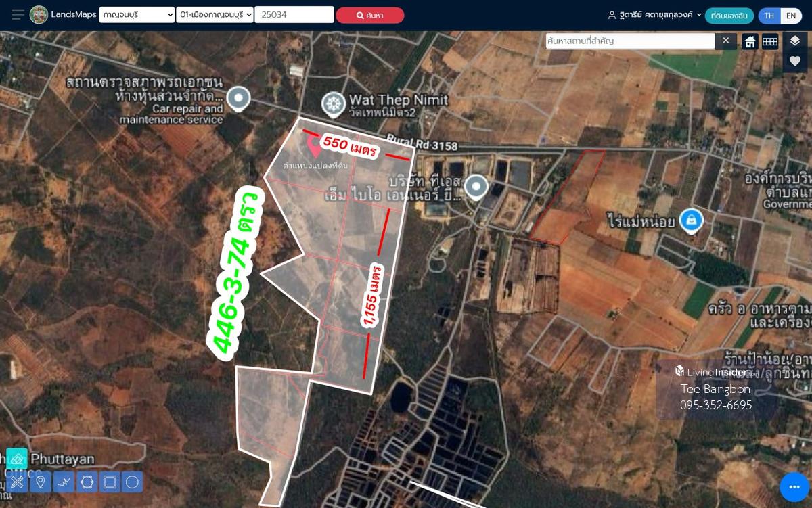Expand the user account dropdown

pos(655,15)
